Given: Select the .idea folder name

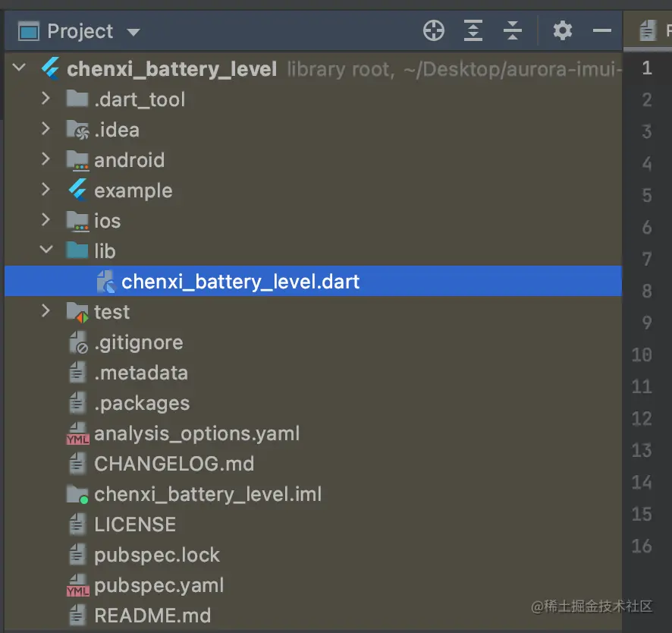Looking at the screenshot, I should 117,130.
